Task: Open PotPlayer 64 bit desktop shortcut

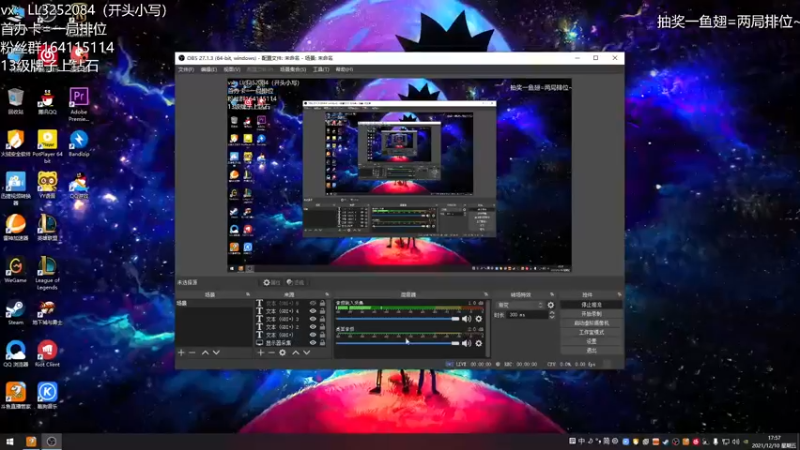Action: pos(47,146)
